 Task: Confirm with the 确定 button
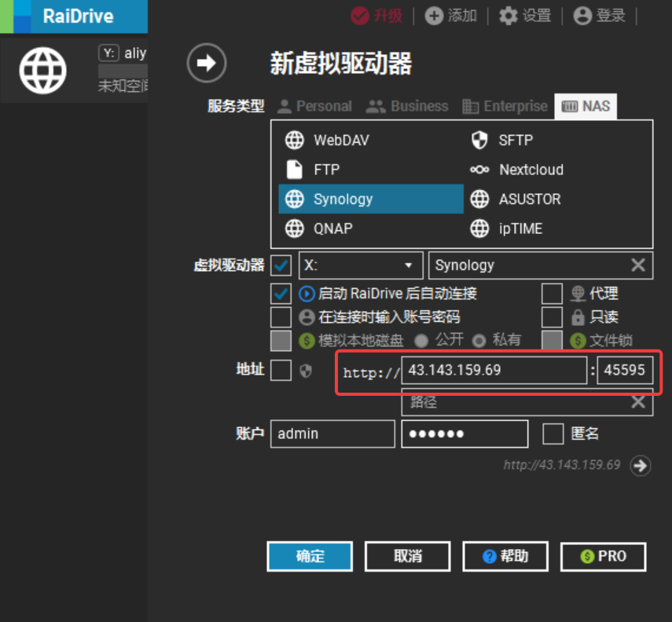(310, 557)
